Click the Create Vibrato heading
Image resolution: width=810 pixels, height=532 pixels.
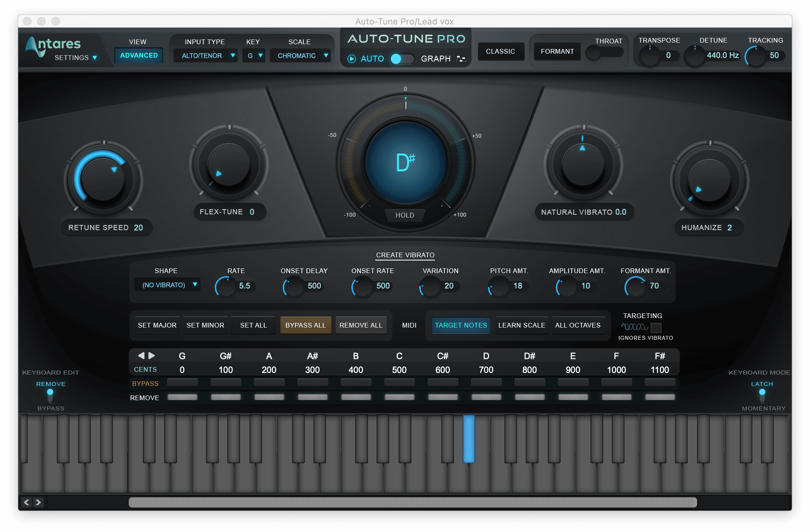point(405,255)
